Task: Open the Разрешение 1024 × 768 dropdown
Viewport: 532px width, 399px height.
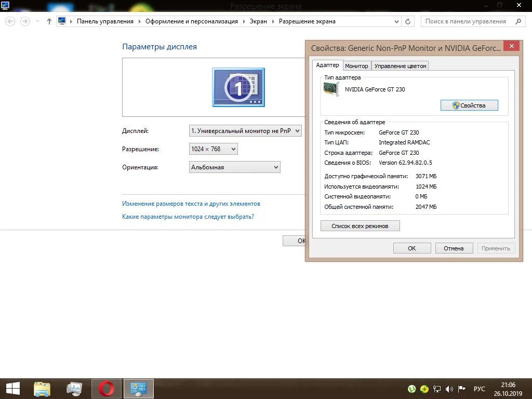Action: tap(214, 149)
